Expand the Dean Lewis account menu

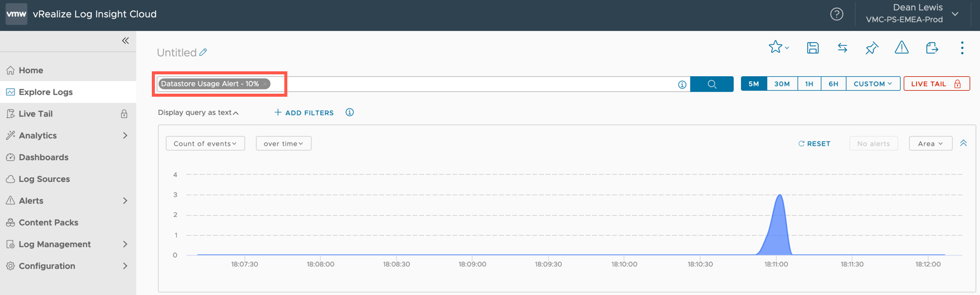click(x=956, y=14)
